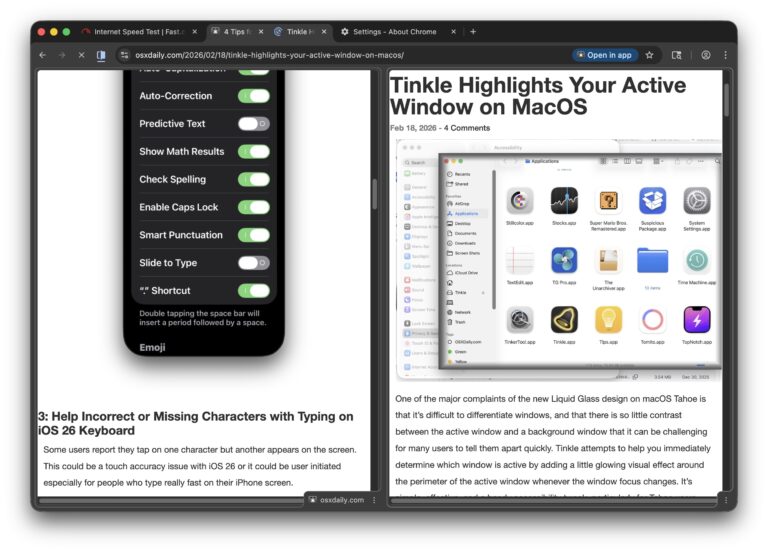Click Stocks.app icon in the Finder image

564,201
